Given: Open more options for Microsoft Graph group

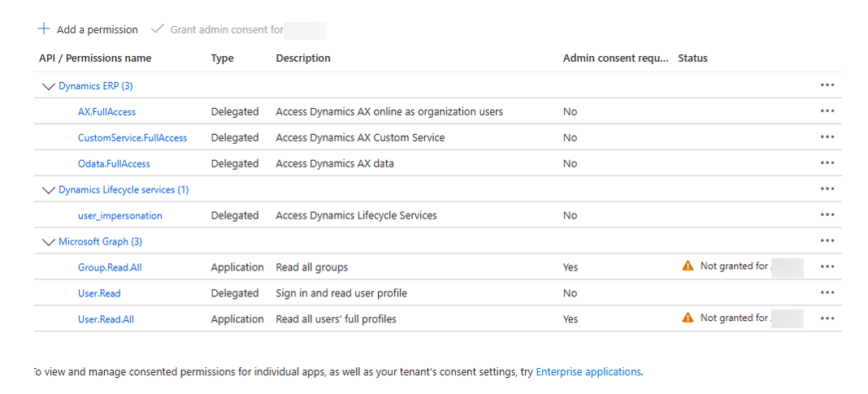Looking at the screenshot, I should [x=827, y=241].
